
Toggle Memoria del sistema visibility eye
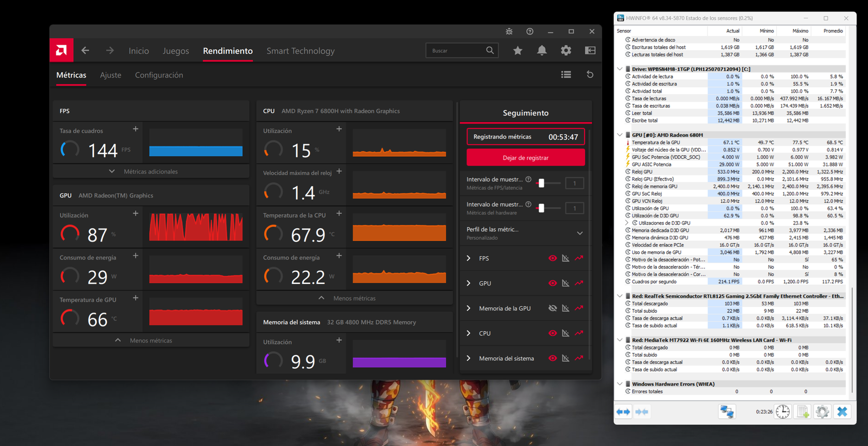552,358
